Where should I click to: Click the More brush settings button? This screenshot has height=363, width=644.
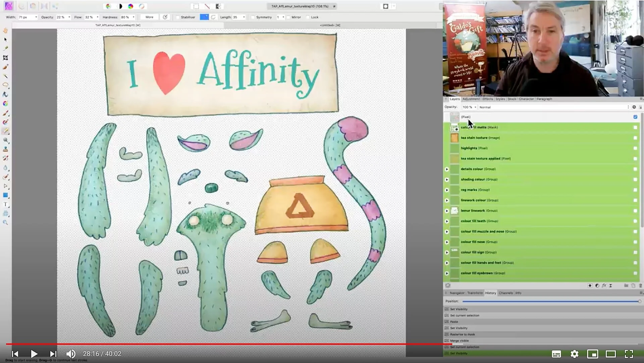(x=149, y=17)
